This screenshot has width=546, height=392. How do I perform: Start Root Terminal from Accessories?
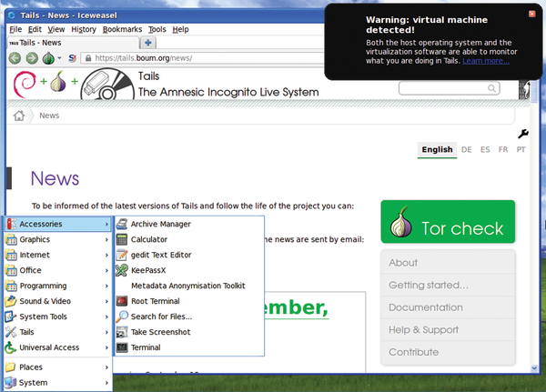(157, 301)
